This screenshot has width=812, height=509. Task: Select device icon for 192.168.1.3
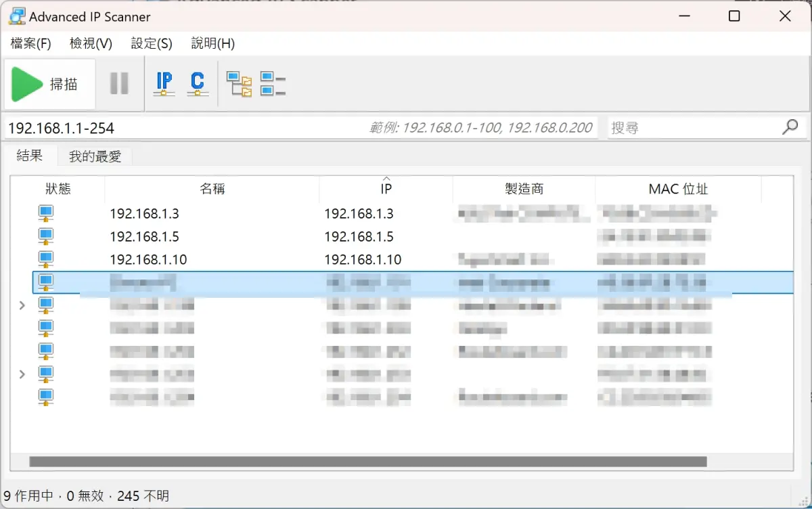coord(45,215)
